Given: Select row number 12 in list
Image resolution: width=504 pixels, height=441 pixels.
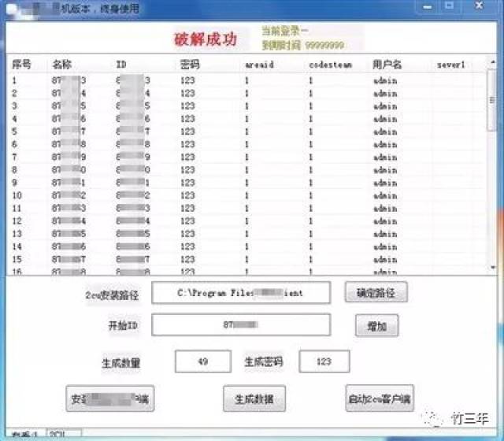Looking at the screenshot, I should (246, 220).
